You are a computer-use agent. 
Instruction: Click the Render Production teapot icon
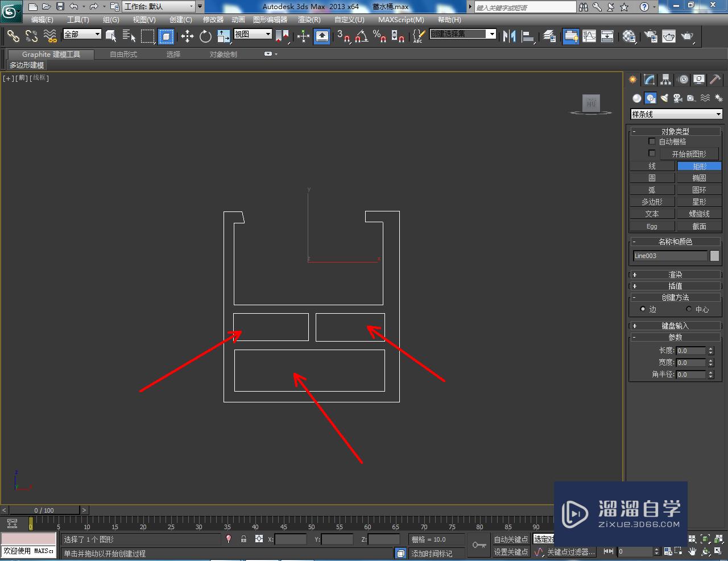pyautogui.click(x=688, y=36)
